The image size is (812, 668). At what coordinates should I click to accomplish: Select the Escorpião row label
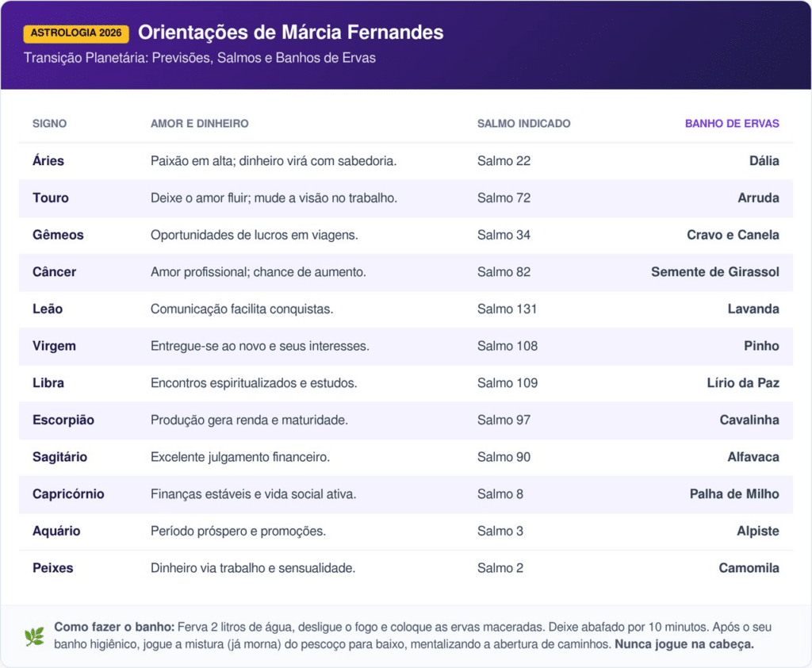coord(63,420)
